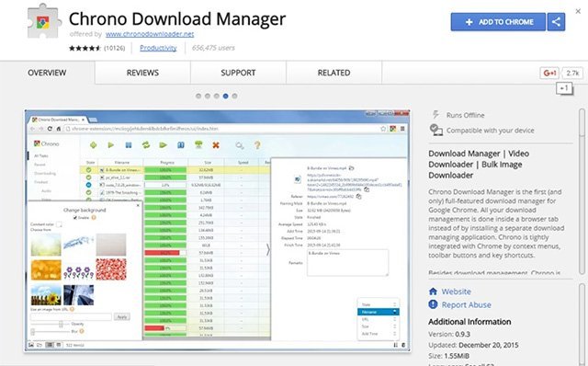
Task: Click the magnifier Search icon in preview toolbar
Action: (240, 145)
